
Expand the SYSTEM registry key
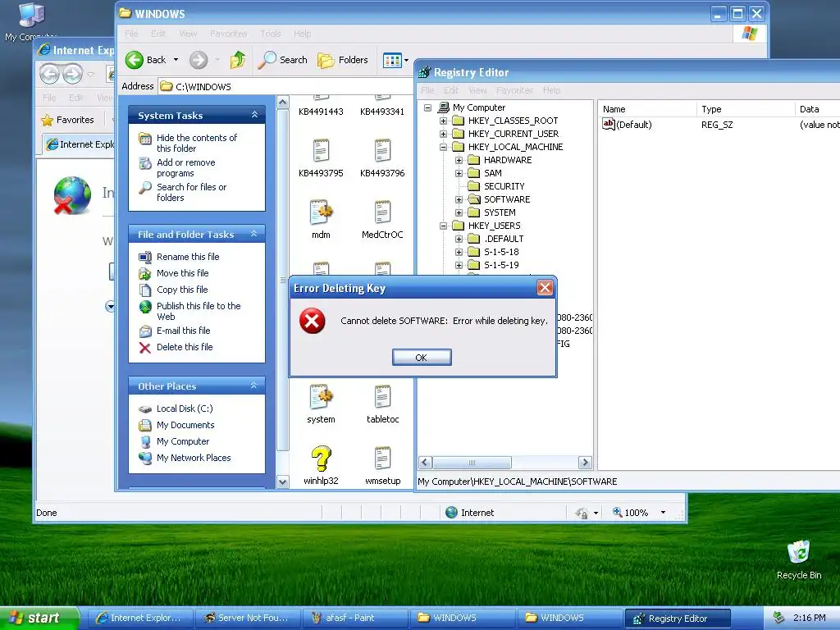459,212
